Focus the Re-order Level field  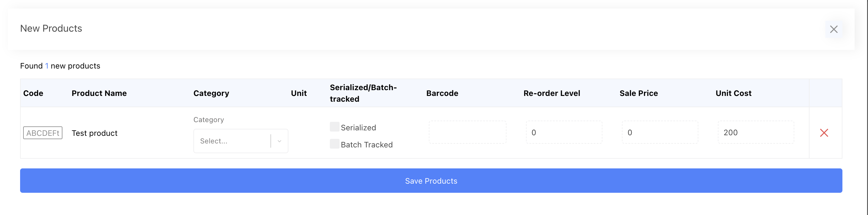[x=564, y=132]
